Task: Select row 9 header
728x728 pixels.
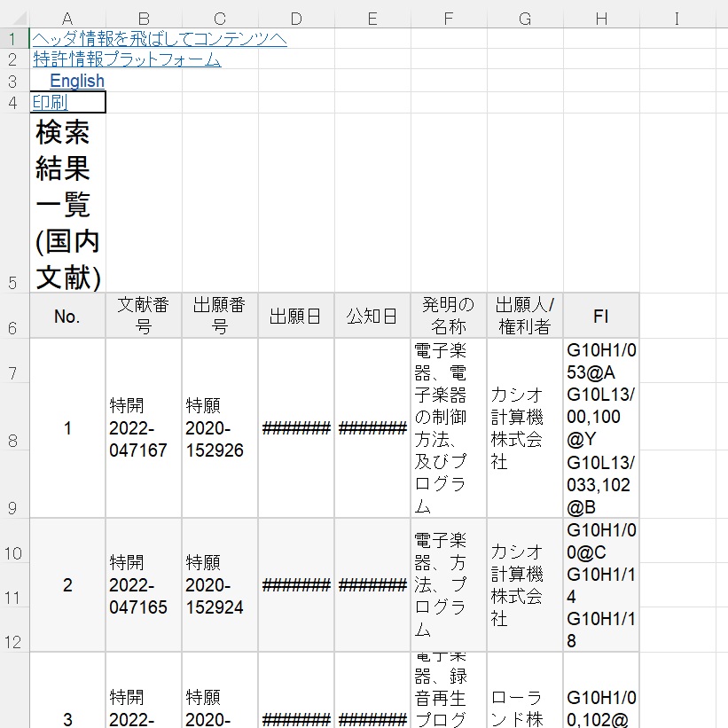Action: 14,484
